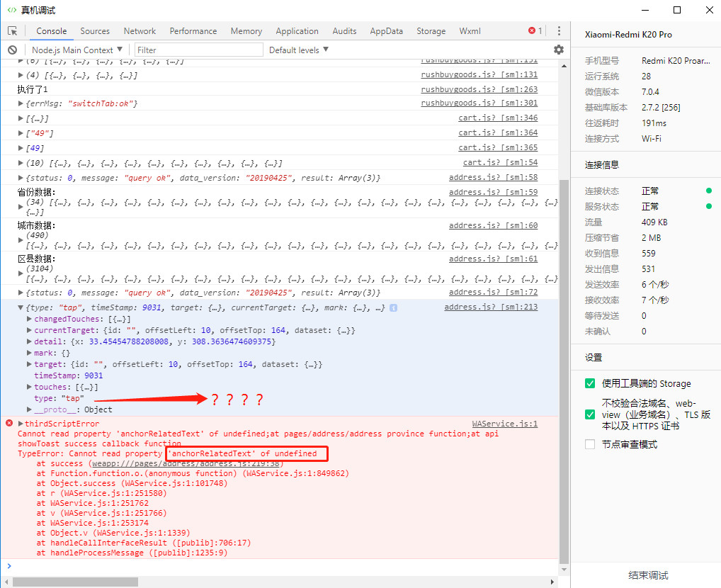The image size is (721, 588).
Task: Activate the inspect element selector icon
Action: point(13,31)
